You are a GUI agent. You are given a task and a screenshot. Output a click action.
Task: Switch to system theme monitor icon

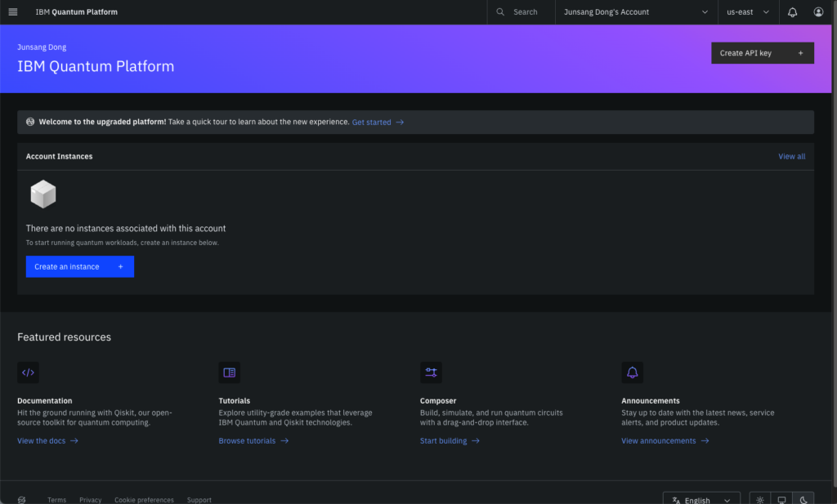[x=781, y=500]
